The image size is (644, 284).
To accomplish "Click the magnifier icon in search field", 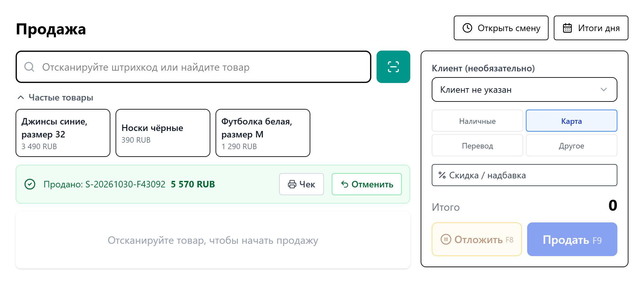I will (29, 67).
